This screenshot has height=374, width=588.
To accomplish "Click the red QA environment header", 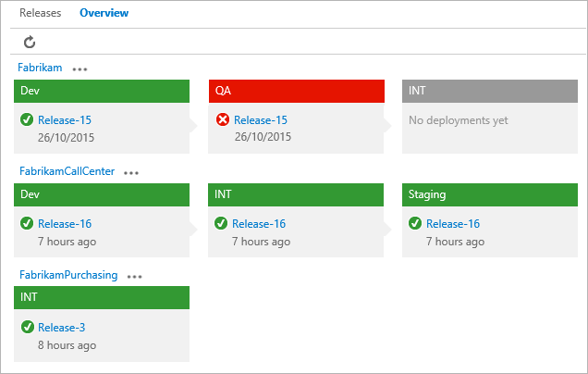I will [297, 91].
